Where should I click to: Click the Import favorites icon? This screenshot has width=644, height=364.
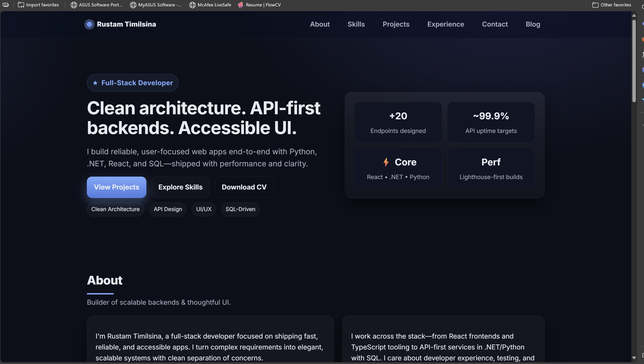coord(21,5)
